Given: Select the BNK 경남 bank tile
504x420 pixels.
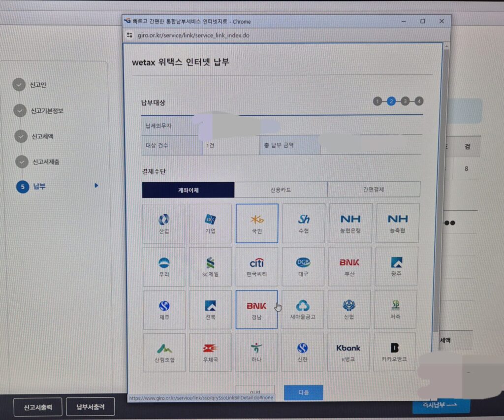Looking at the screenshot, I should (256, 310).
